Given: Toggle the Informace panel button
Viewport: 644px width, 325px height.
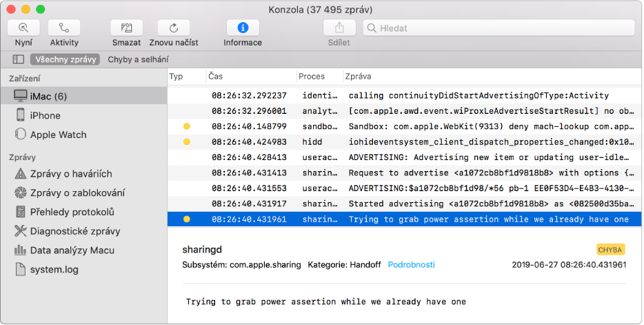Looking at the screenshot, I should pos(243,28).
